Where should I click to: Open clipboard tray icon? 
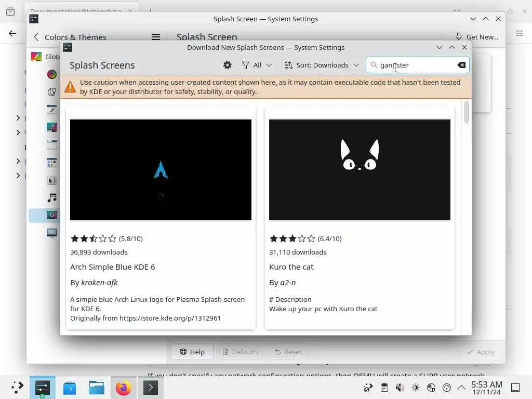pos(384,388)
